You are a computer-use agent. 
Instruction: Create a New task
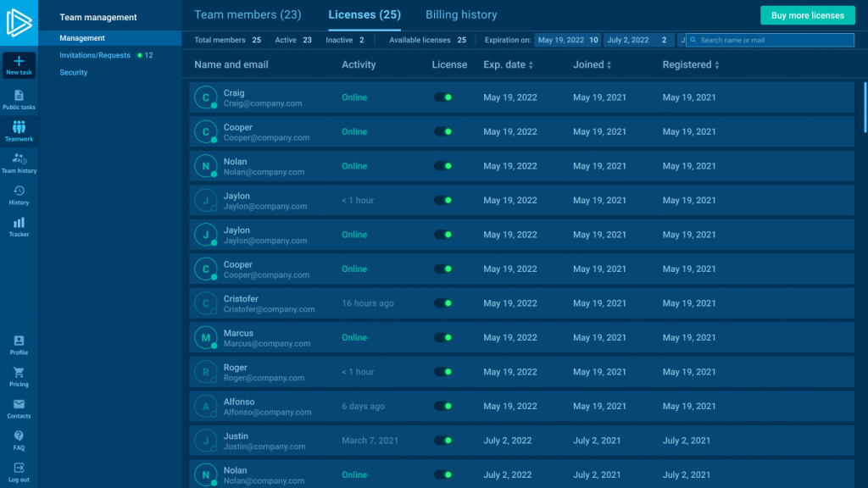(x=19, y=65)
